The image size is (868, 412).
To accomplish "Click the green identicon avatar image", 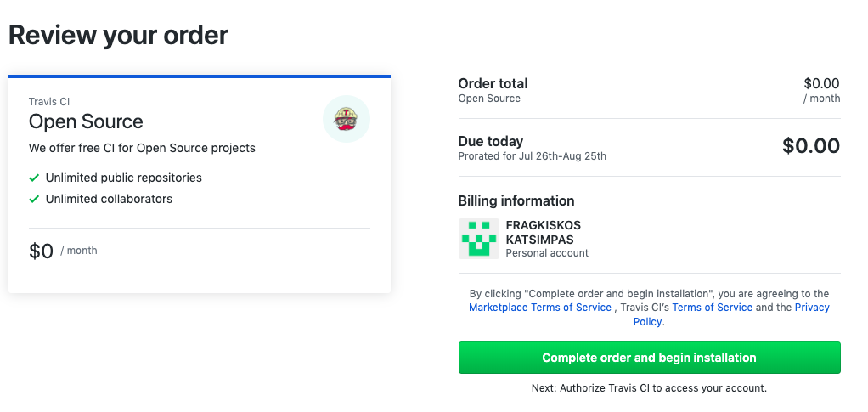I will (479, 239).
